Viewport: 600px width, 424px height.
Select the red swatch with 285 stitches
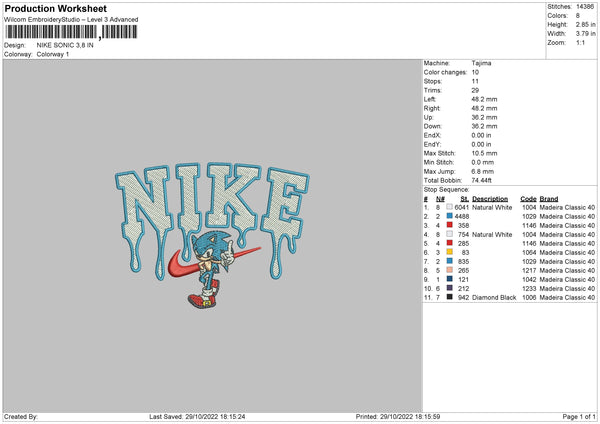point(449,243)
